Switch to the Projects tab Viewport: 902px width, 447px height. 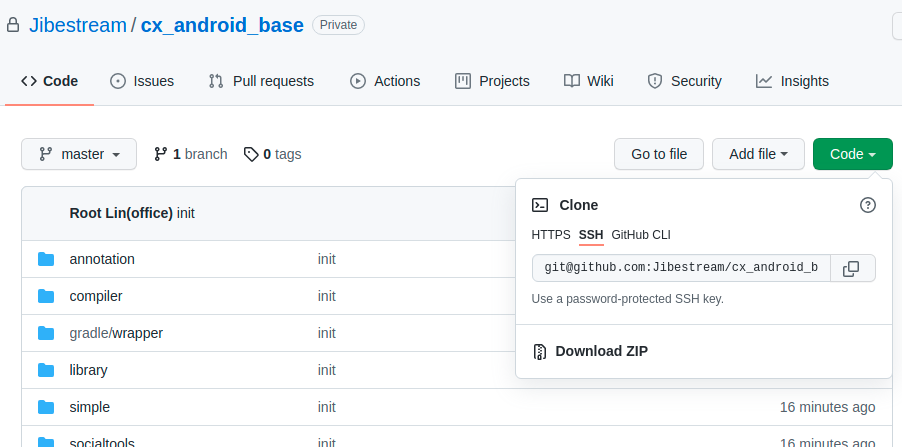pyautogui.click(x=492, y=81)
